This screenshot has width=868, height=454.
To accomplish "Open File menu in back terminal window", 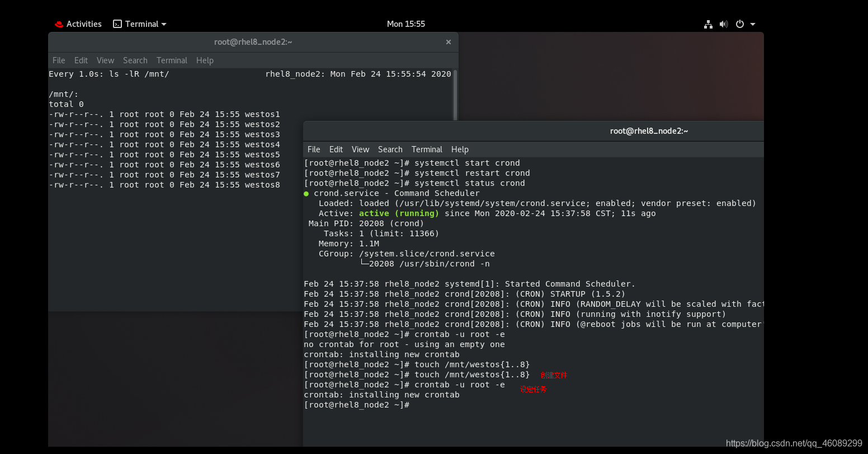I will click(59, 60).
